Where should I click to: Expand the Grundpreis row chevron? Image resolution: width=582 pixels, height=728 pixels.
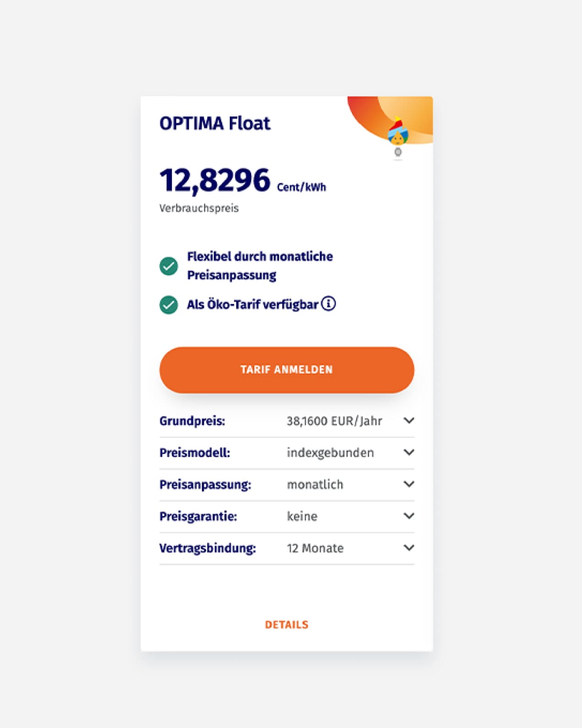[409, 420]
